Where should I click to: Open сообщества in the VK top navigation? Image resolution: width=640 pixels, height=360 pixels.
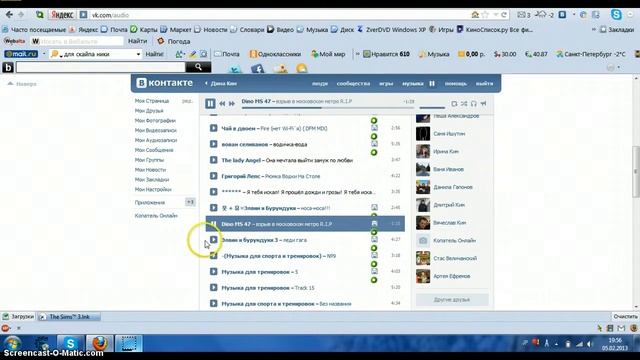coord(353,83)
